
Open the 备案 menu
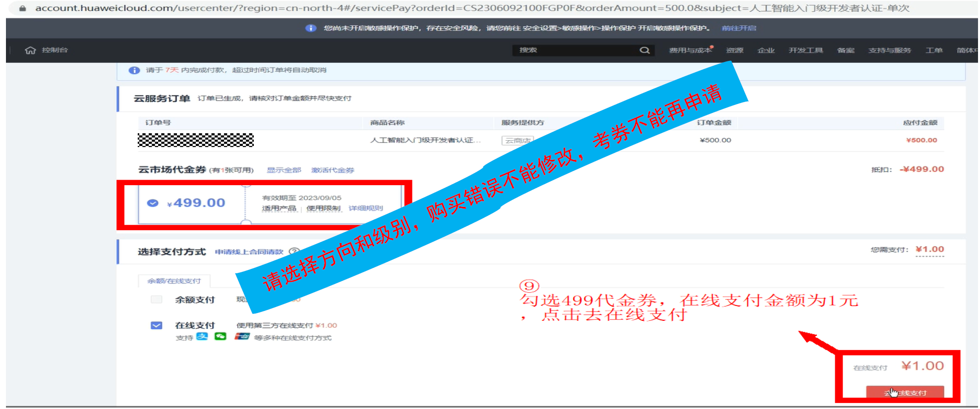pos(846,50)
